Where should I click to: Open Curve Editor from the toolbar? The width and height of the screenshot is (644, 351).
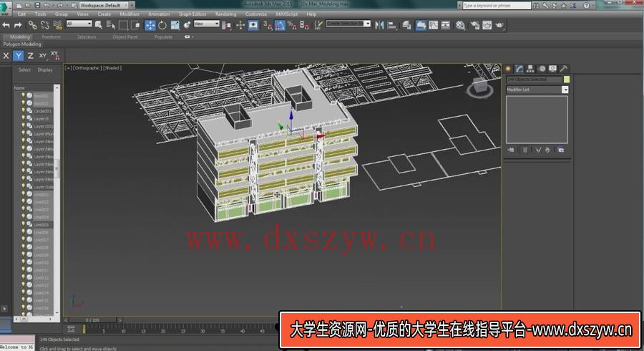coord(434,26)
